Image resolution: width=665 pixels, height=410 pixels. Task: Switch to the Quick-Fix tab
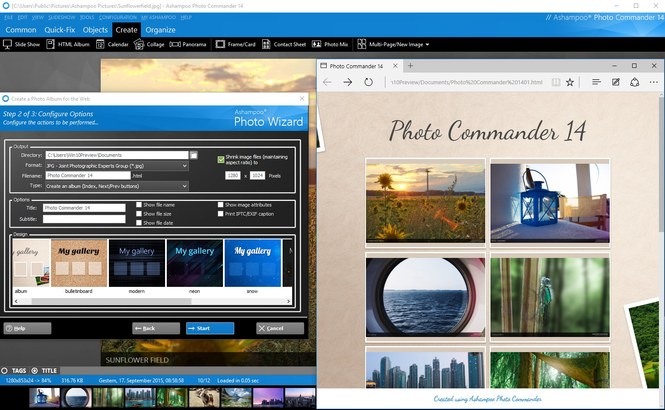59,30
